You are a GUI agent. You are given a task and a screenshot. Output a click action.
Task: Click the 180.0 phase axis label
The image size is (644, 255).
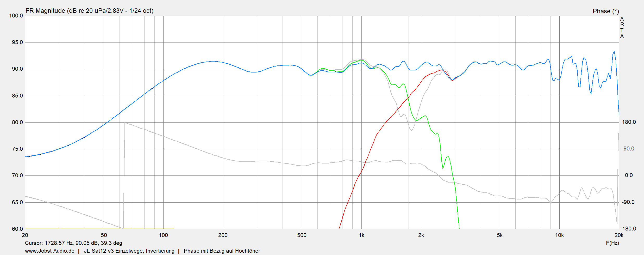[629, 122]
